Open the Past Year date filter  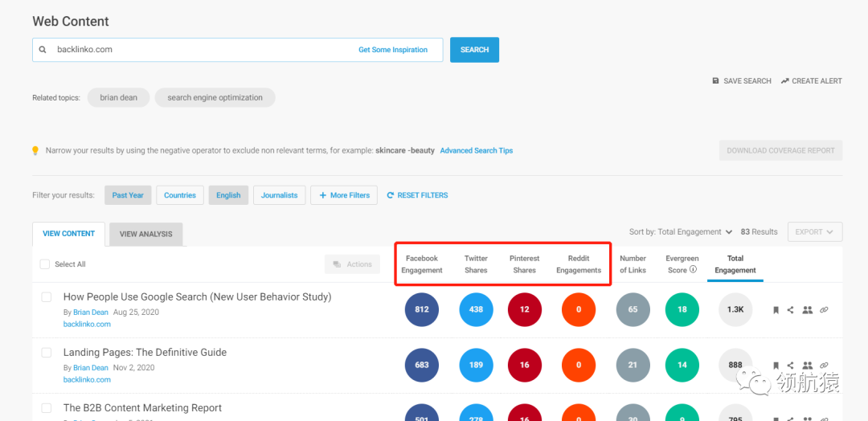point(128,195)
